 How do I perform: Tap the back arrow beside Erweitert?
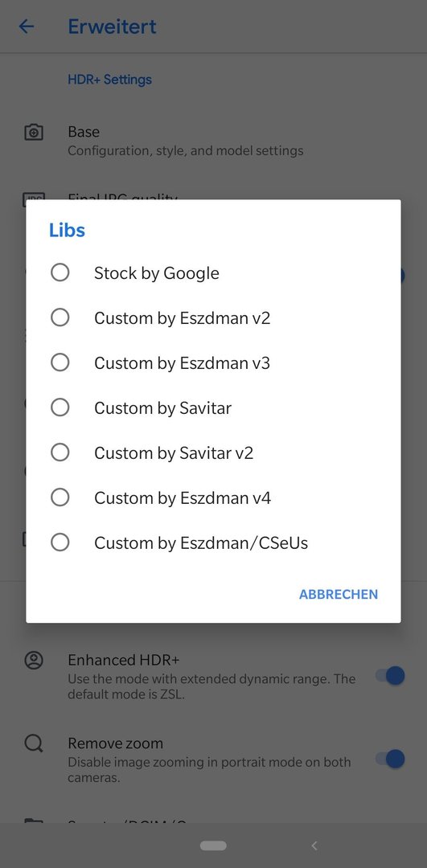point(27,26)
